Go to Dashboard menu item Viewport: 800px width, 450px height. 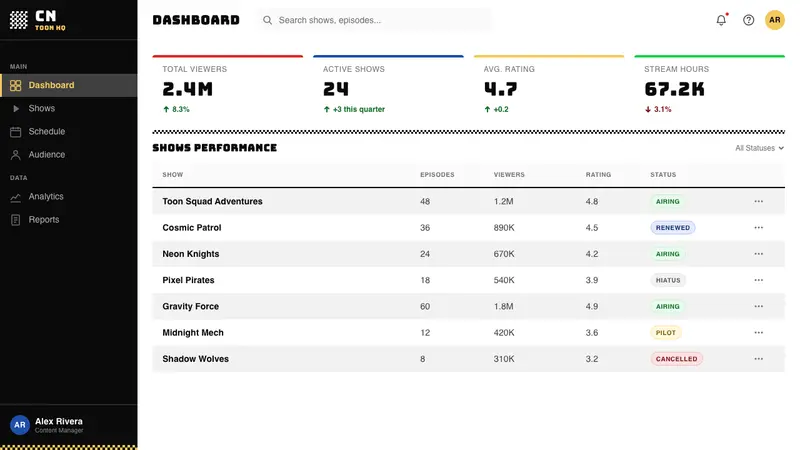pos(68,85)
